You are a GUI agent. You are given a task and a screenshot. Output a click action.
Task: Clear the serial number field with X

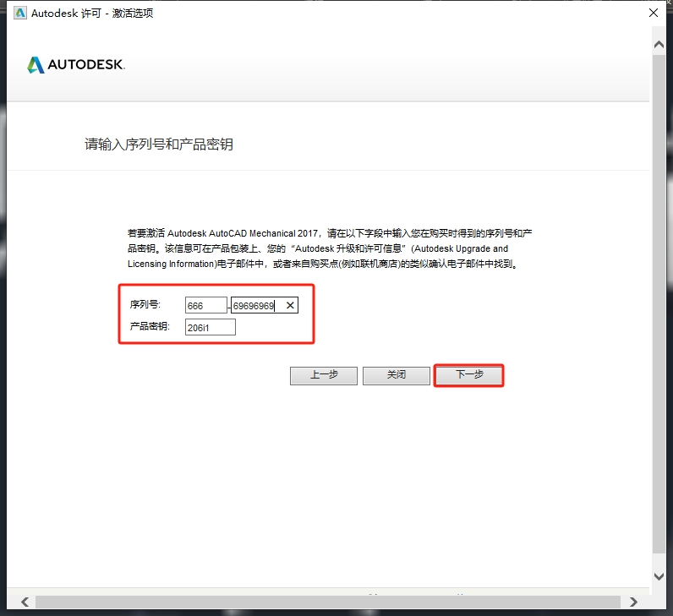pyautogui.click(x=289, y=306)
